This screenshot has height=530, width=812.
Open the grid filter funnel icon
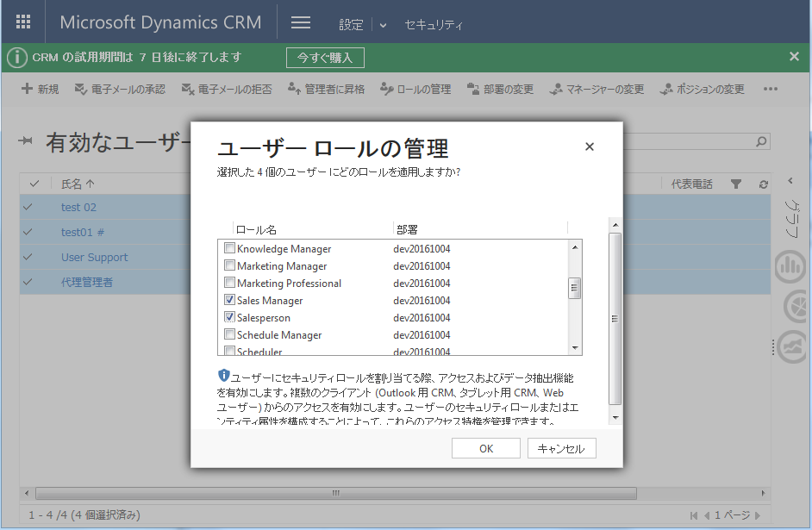point(736,184)
